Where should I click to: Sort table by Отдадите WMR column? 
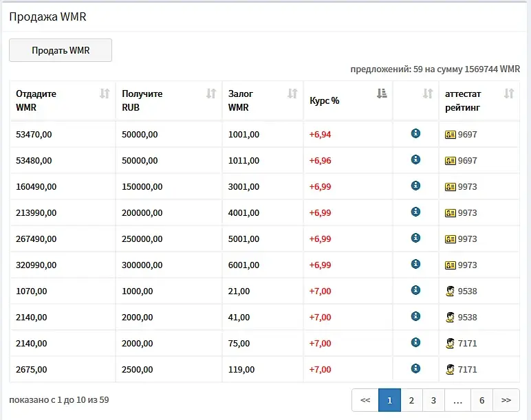(x=105, y=93)
